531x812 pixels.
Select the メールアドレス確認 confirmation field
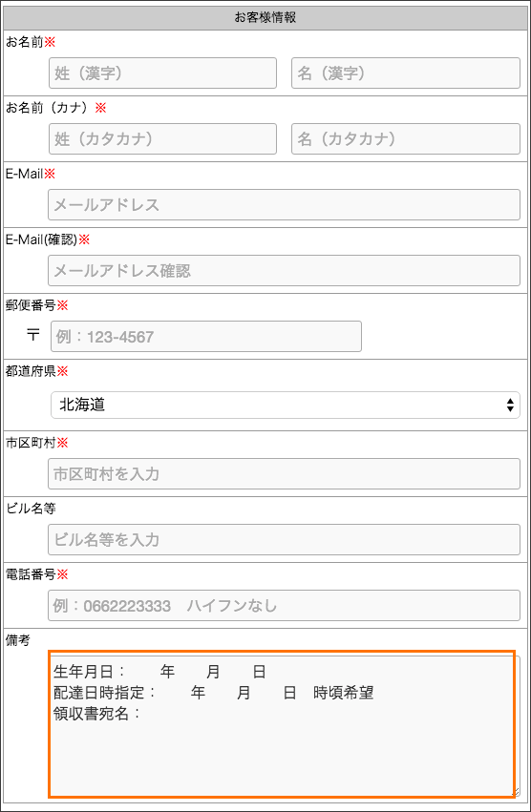pyautogui.click(x=285, y=270)
